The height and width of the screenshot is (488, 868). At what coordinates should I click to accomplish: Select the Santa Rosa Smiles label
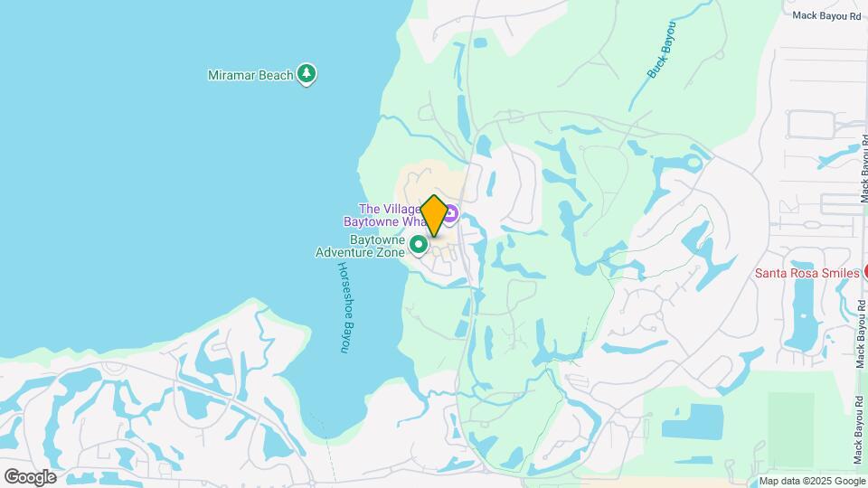point(807,273)
